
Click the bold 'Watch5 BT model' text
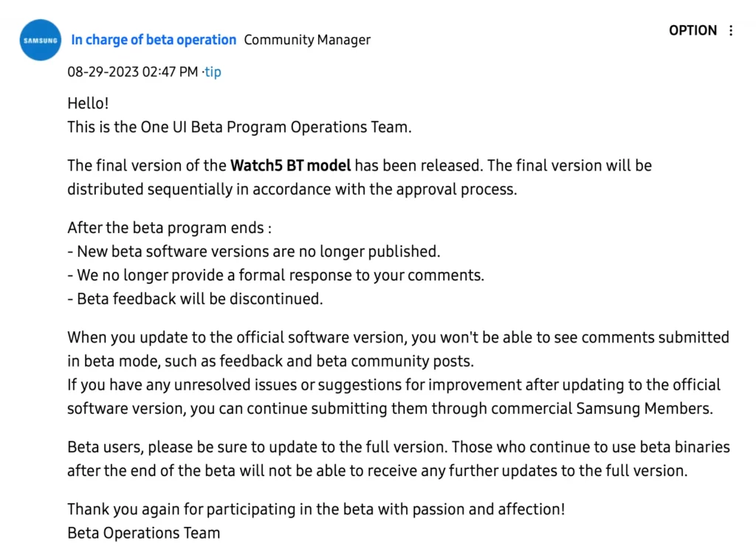291,165
